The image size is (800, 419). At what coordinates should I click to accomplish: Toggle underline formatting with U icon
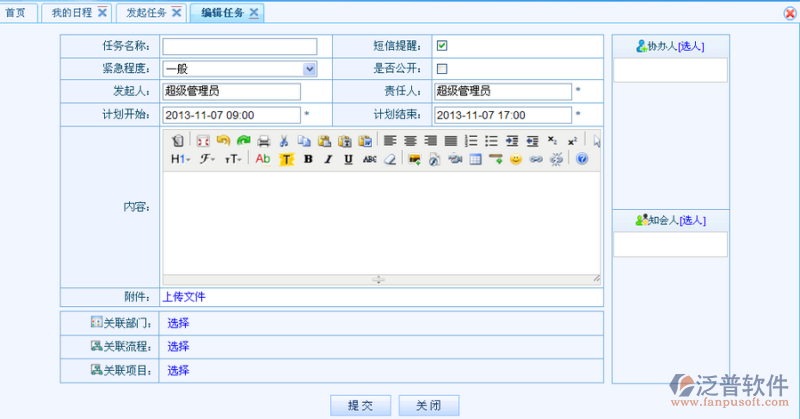pyautogui.click(x=348, y=159)
